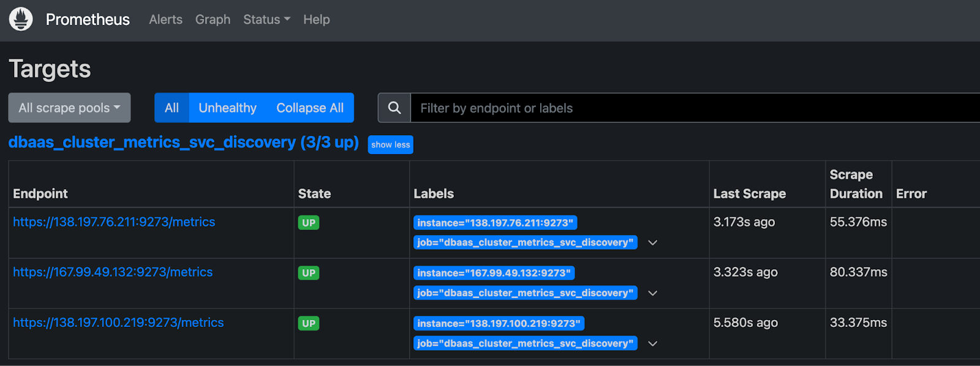The width and height of the screenshot is (980, 366).
Task: Click UP state badge for 167.99.49.132
Action: coord(309,273)
